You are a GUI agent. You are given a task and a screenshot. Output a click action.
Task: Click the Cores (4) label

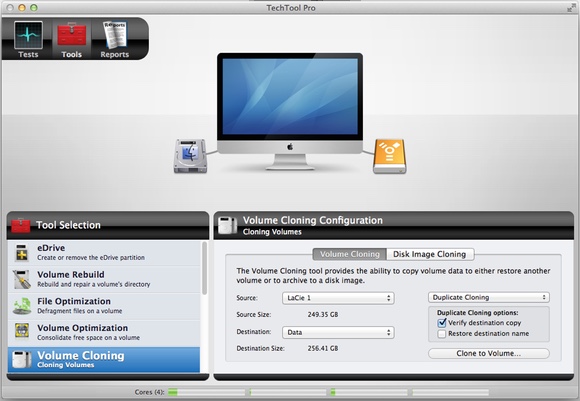pos(149,392)
